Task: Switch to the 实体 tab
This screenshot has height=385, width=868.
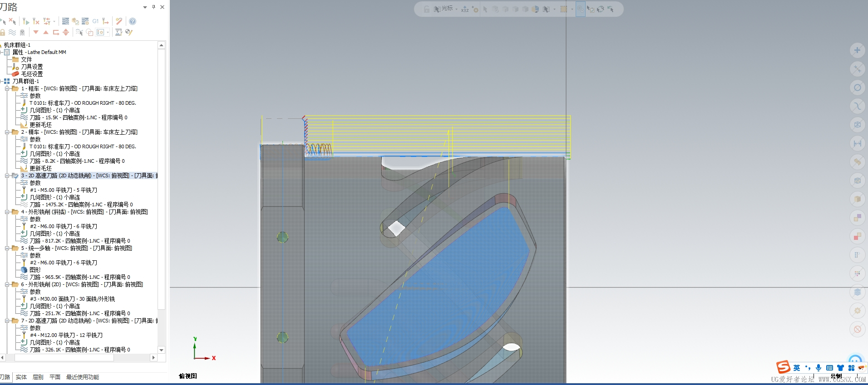Action: [21, 377]
